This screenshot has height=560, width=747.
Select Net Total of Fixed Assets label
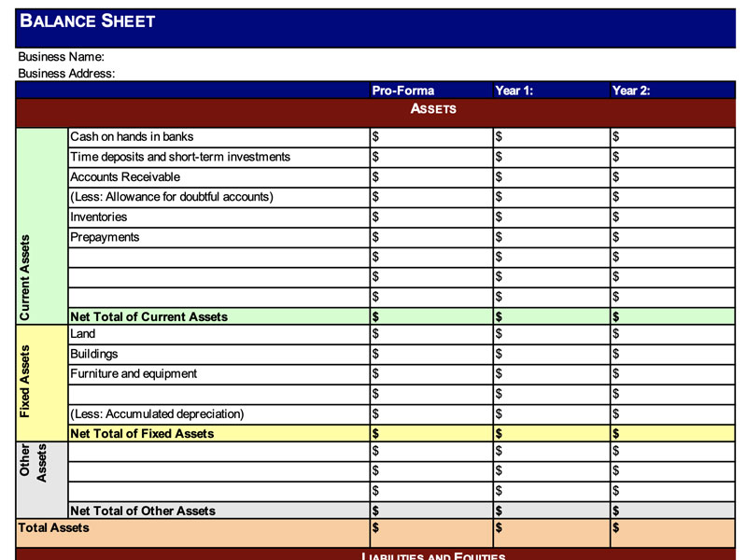[142, 433]
